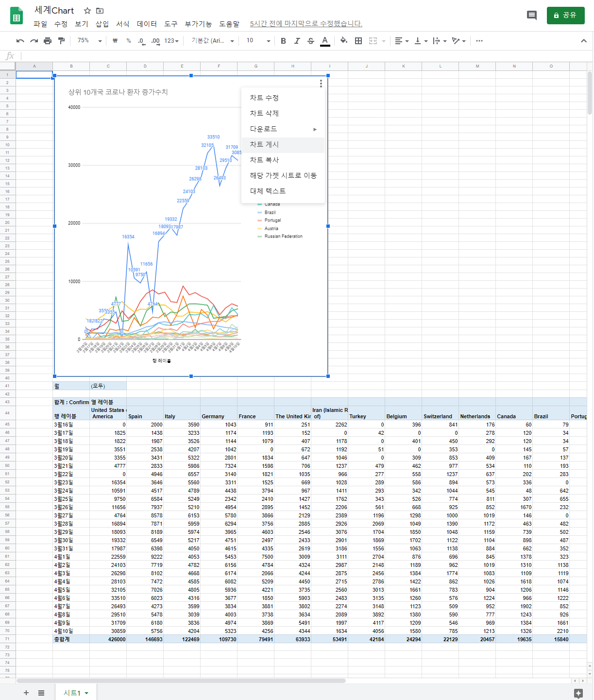Click the 총합계 row label
The width and height of the screenshot is (594, 700).
pyautogui.click(x=71, y=639)
